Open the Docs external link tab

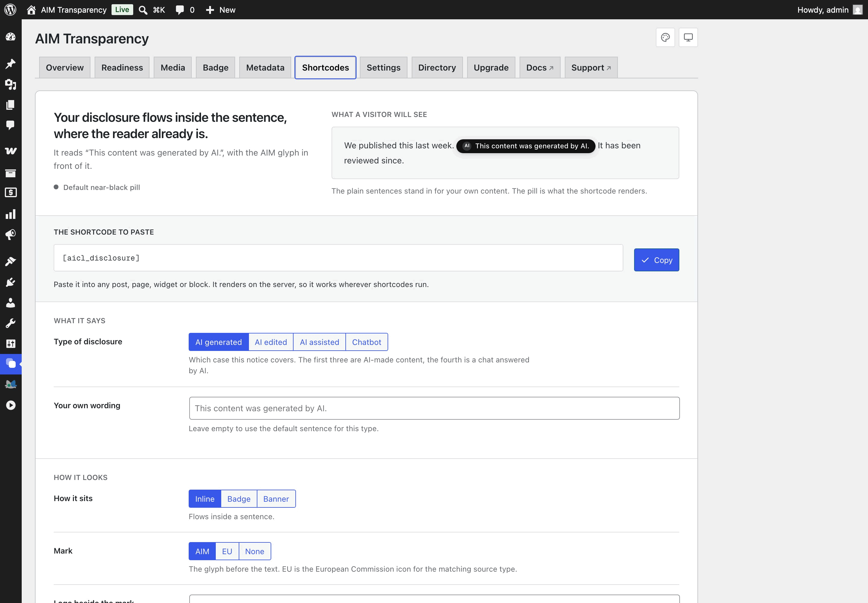(x=540, y=67)
